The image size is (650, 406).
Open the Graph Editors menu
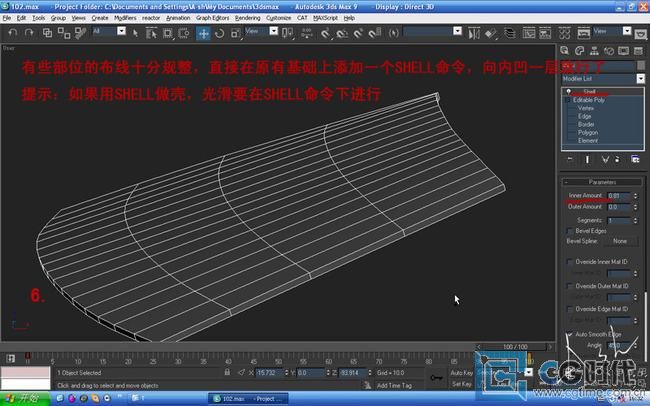[x=213, y=18]
